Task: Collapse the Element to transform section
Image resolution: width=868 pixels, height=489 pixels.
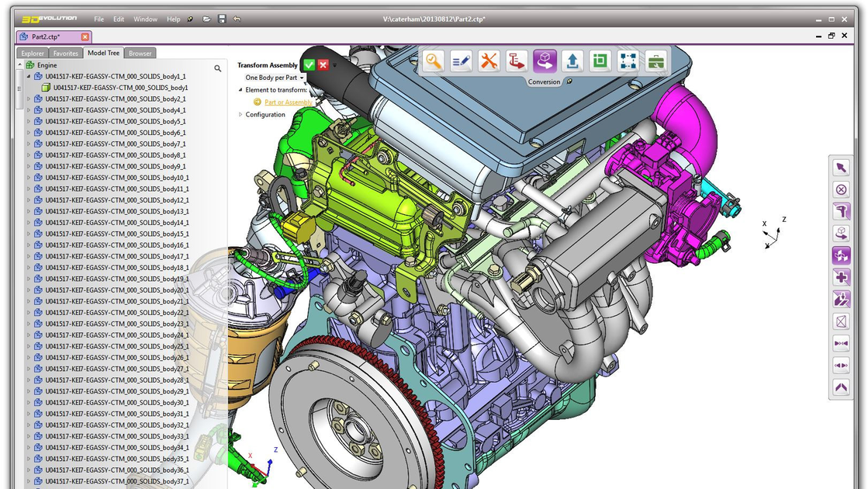Action: [240, 90]
